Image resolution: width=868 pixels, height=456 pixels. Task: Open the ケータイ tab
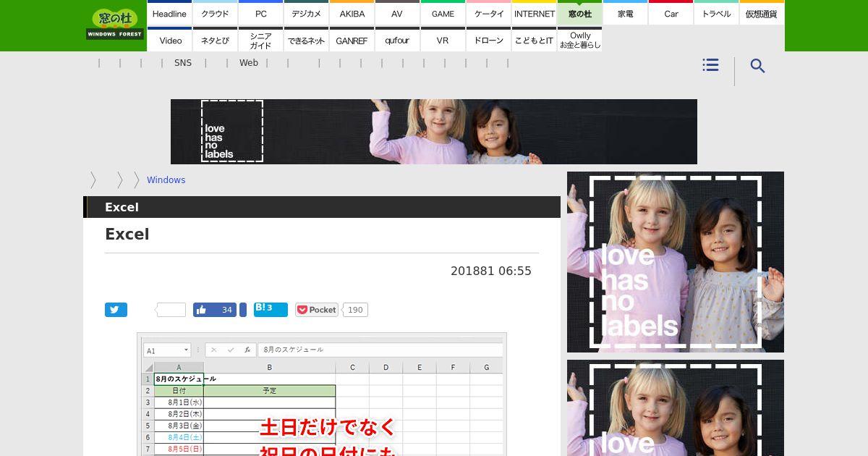click(x=488, y=13)
